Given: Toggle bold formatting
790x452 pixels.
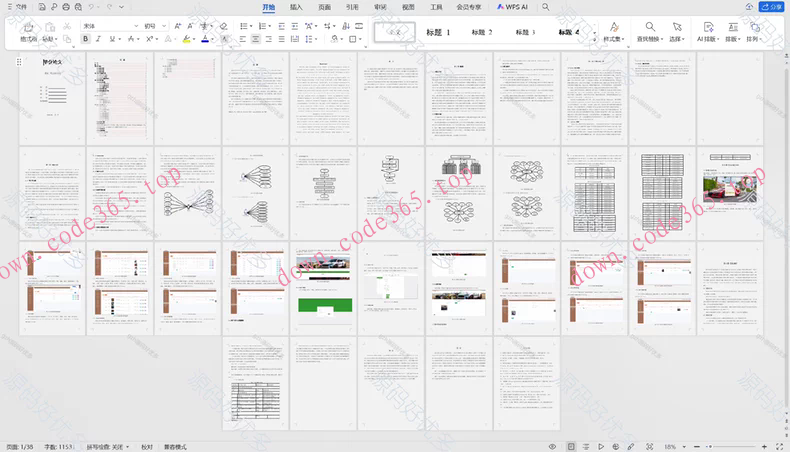Looking at the screenshot, I should (x=85, y=39).
